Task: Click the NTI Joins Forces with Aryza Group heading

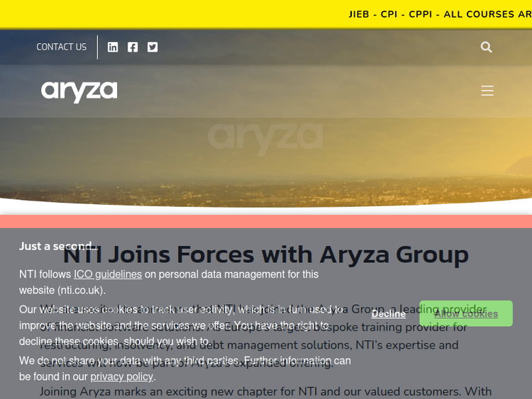Action: pyautogui.click(x=266, y=254)
